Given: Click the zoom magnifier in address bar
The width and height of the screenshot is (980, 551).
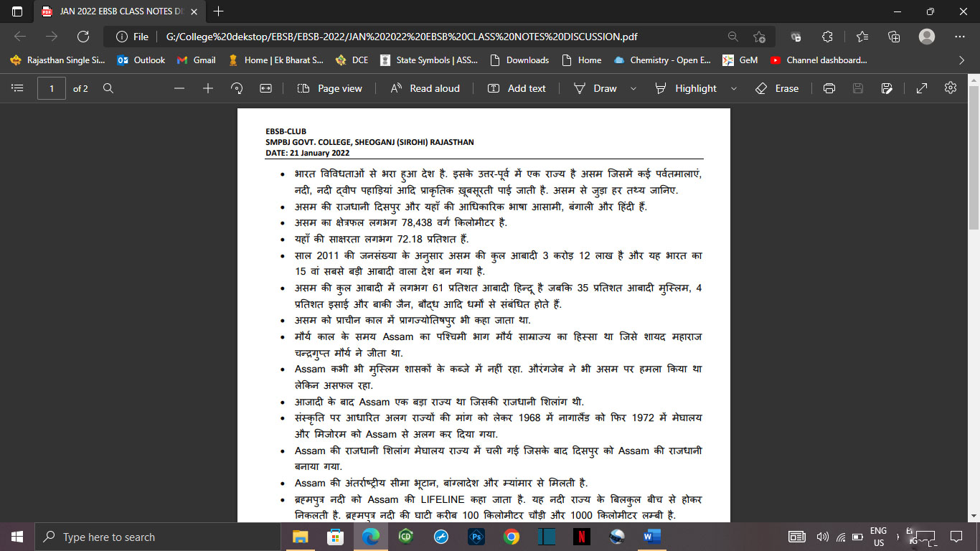Looking at the screenshot, I should click(732, 37).
